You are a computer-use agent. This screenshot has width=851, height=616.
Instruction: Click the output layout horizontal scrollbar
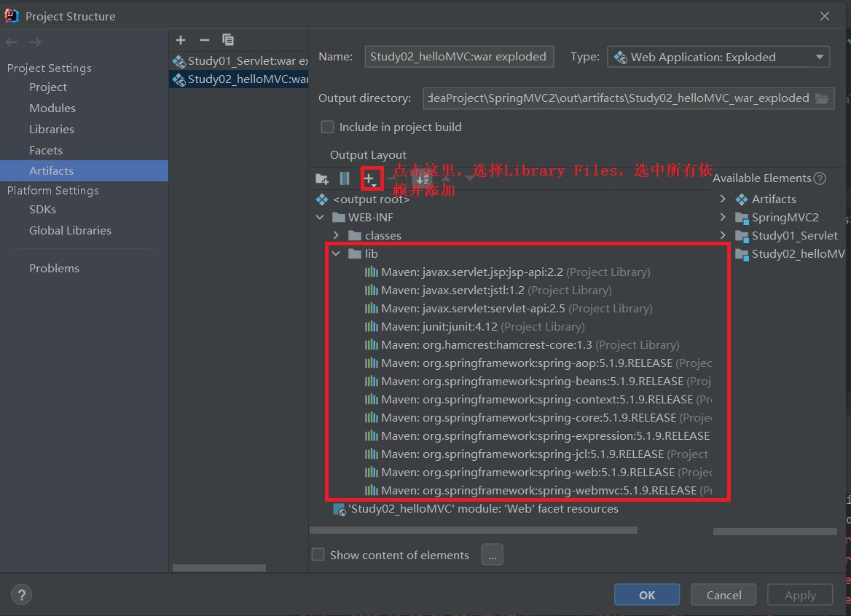point(474,530)
